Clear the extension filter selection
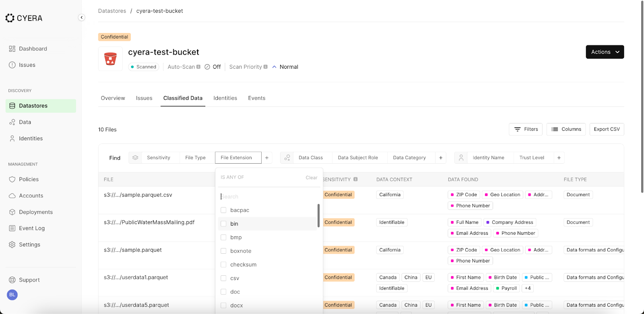Image resolution: width=644 pixels, height=314 pixels. tap(311, 177)
